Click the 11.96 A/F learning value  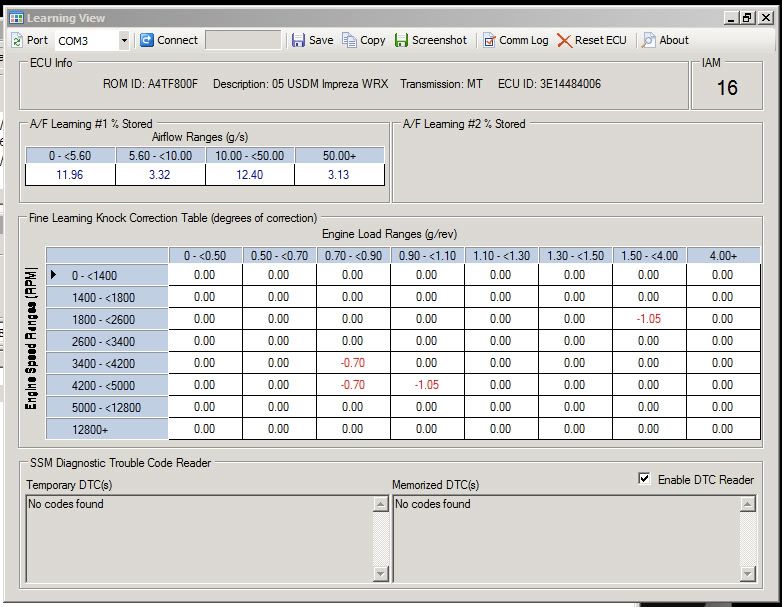click(x=70, y=175)
